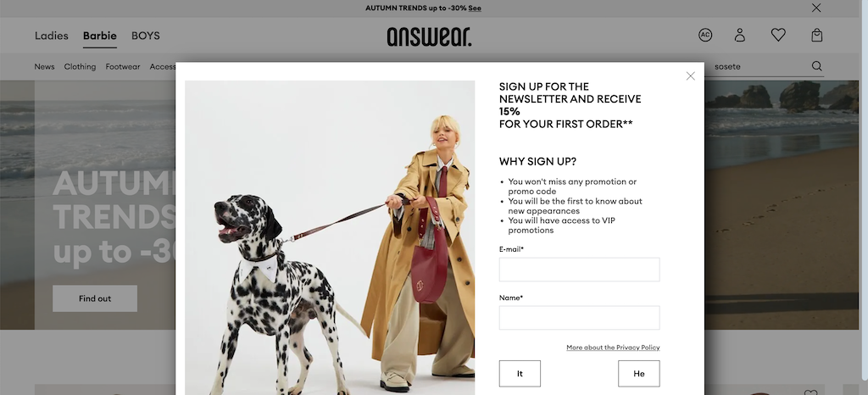This screenshot has height=395, width=868.
Task: Open More about the Privacy Policy link
Action: (x=613, y=348)
